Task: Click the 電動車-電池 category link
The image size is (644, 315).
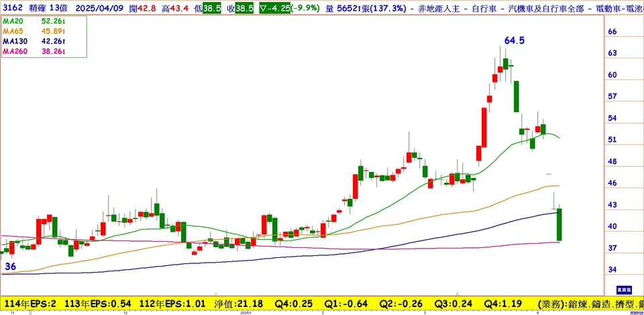Action: click(x=619, y=9)
